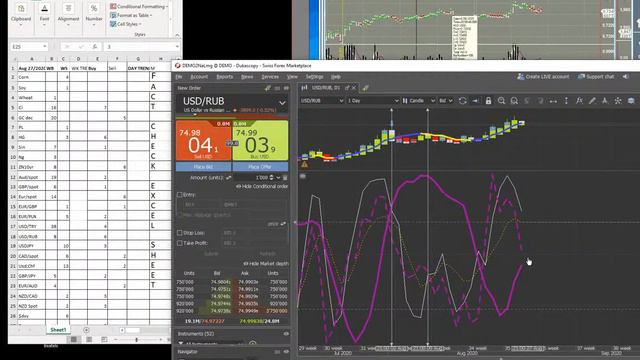
Task: Click the text annotation A icon
Action: [605, 101]
